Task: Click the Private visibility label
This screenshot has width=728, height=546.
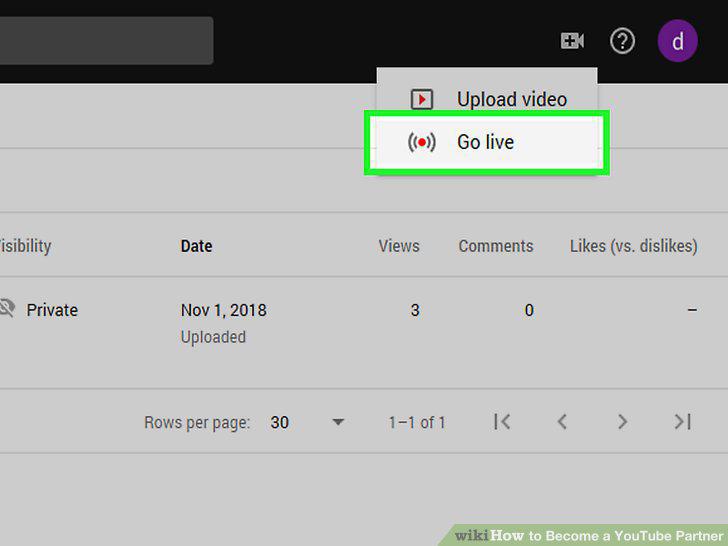Action: [x=52, y=310]
